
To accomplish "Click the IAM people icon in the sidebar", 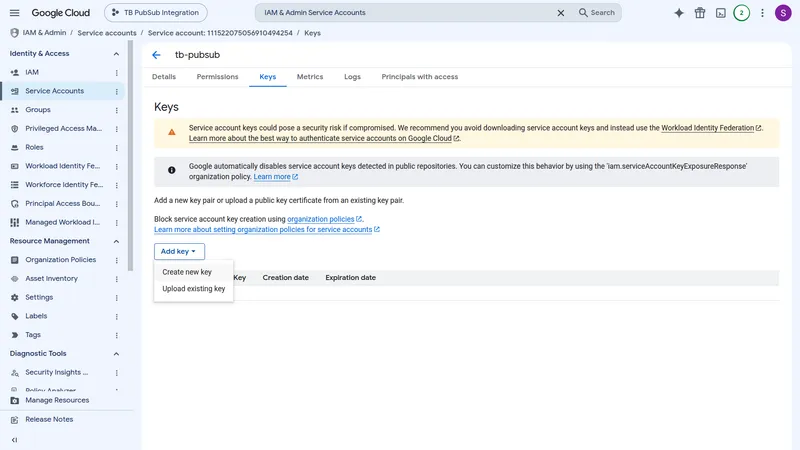I will pos(15,72).
